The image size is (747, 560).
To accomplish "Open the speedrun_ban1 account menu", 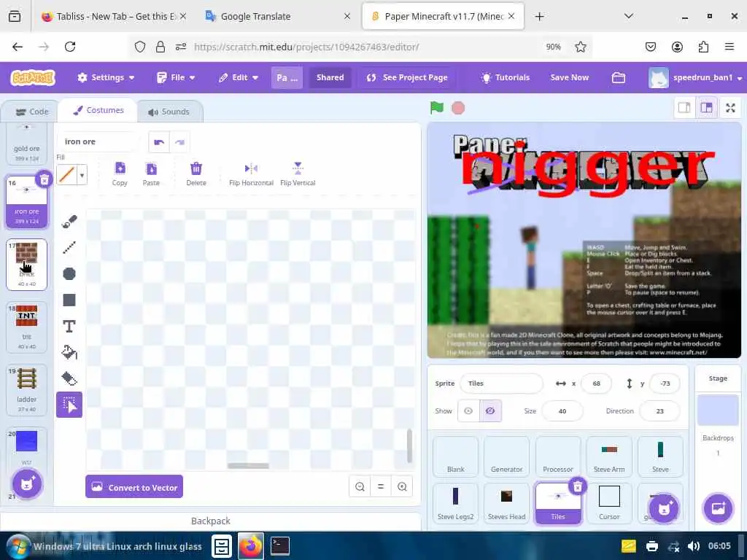I will pos(695,77).
